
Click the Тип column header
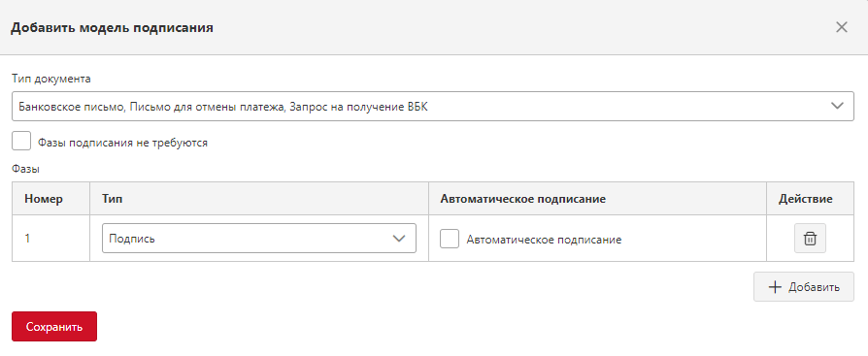tap(113, 199)
